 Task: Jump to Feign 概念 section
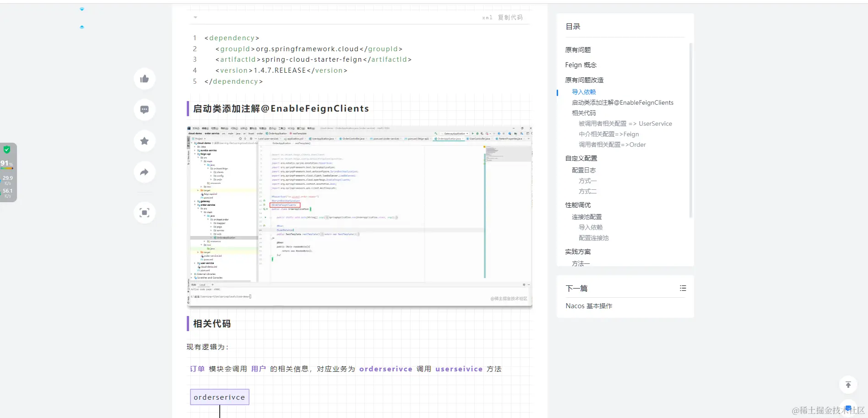(581, 65)
